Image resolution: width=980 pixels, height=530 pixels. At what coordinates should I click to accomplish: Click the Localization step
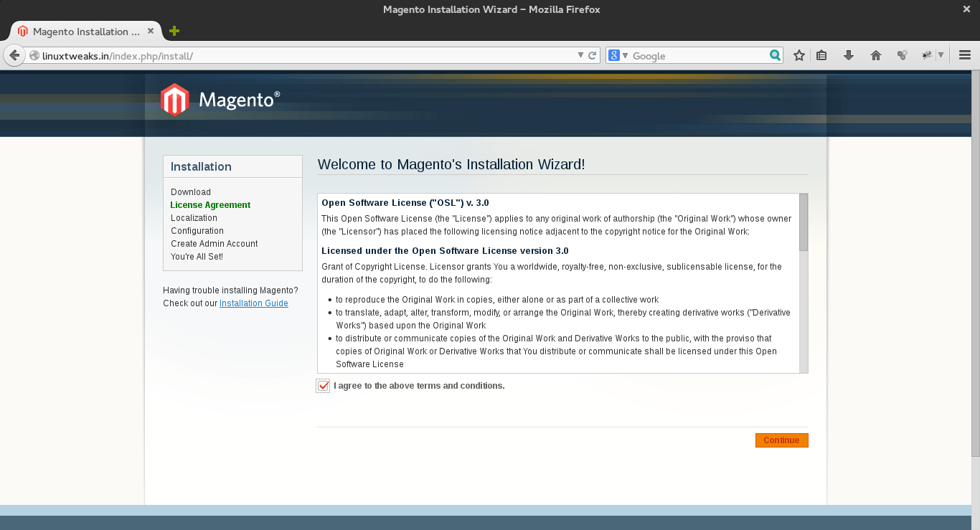(194, 218)
